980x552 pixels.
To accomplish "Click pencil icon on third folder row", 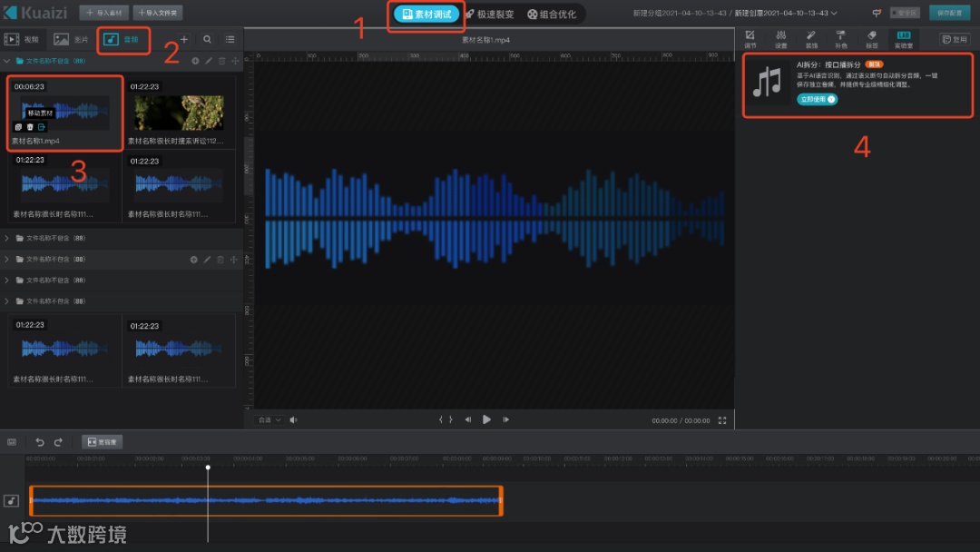I will tap(207, 260).
